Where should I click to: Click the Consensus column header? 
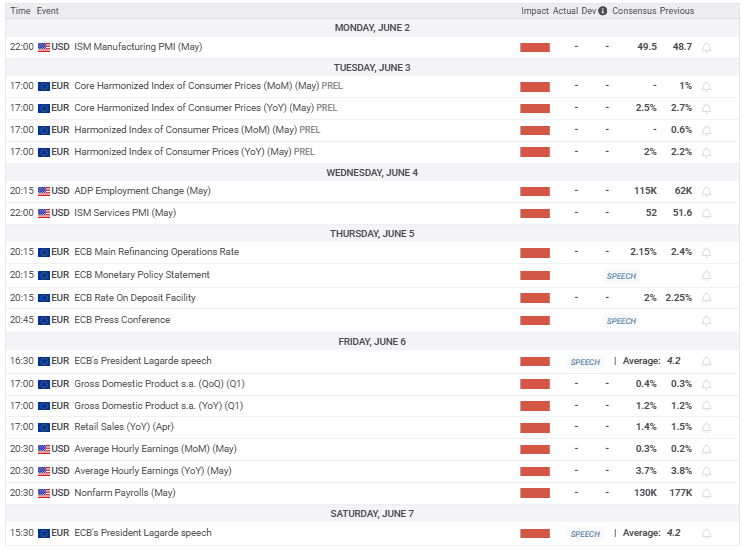(x=635, y=11)
